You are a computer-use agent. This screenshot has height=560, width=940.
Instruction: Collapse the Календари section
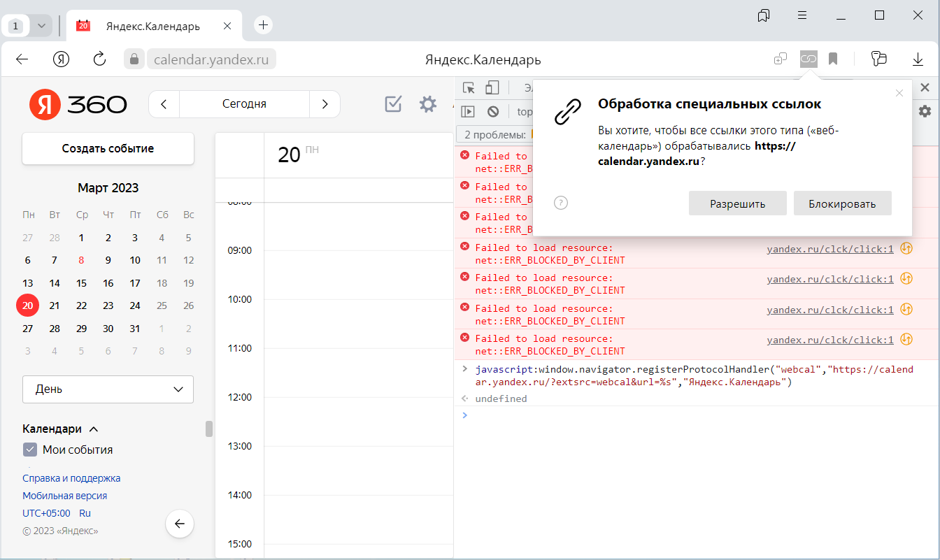(x=94, y=429)
